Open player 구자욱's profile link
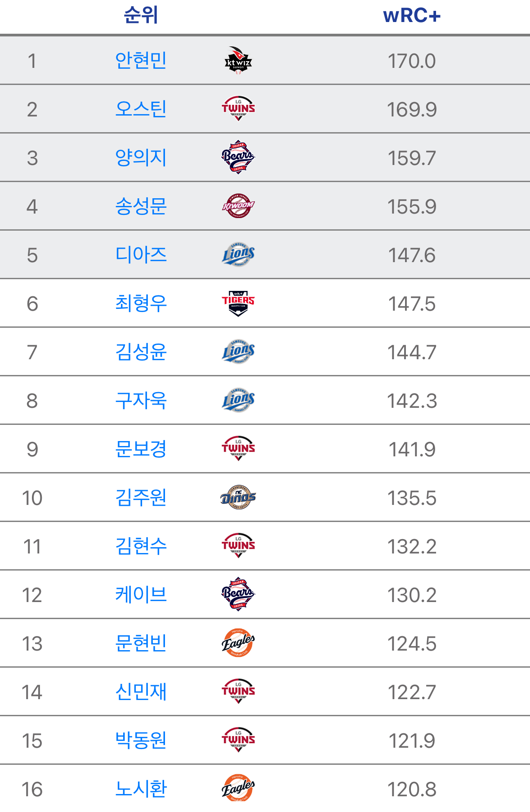The width and height of the screenshot is (530, 812). (x=141, y=401)
